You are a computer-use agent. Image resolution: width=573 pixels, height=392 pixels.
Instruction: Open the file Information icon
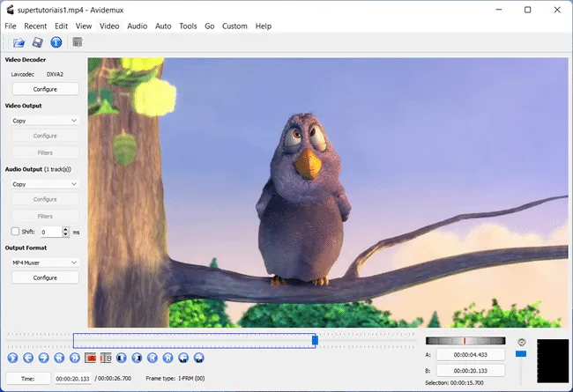[56, 42]
